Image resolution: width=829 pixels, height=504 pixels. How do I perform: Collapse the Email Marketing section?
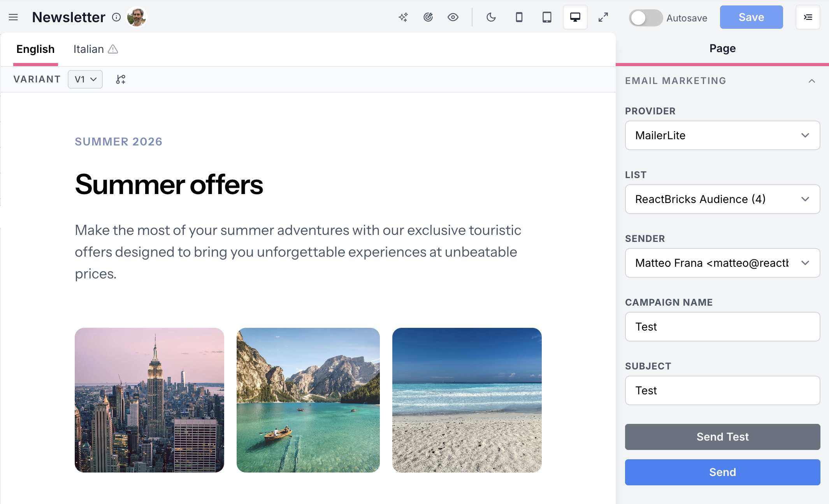(812, 81)
